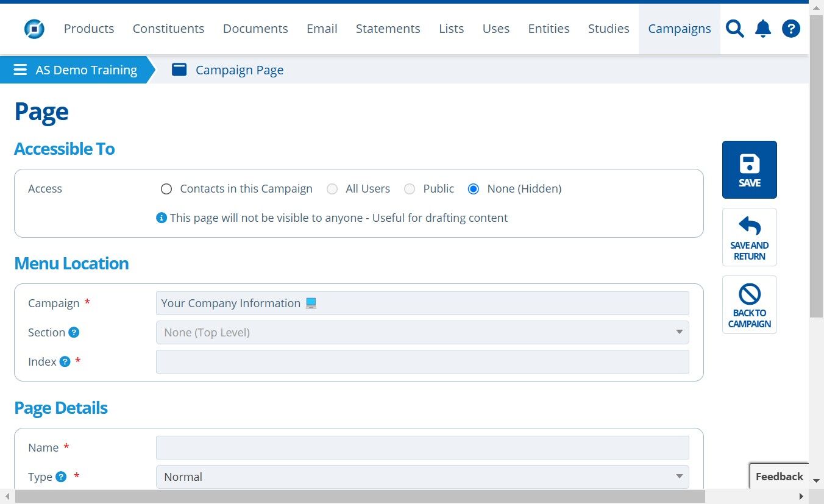Screen dimensions: 824x504
Task: Open the notifications bell icon
Action: coord(763,29)
